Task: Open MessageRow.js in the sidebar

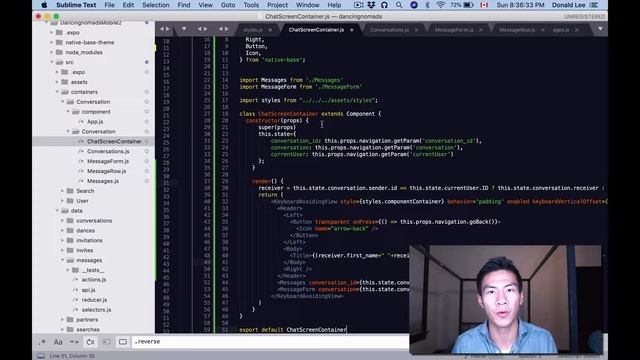Action: [x=106, y=171]
